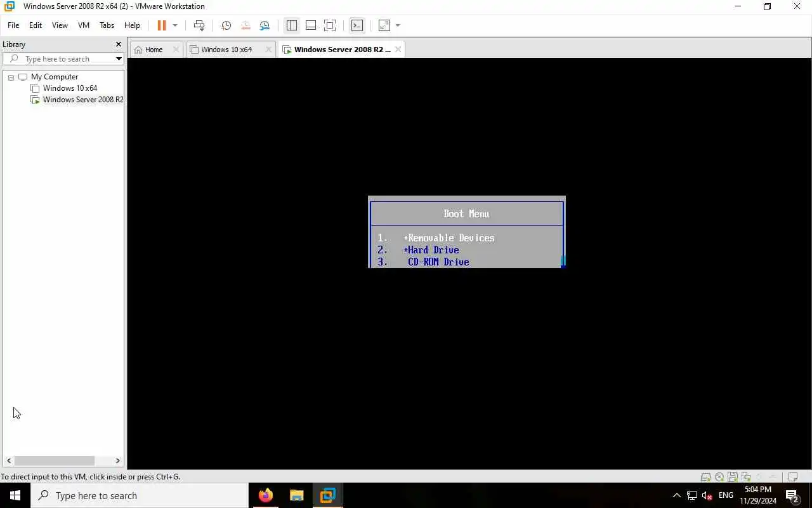This screenshot has width=812, height=508.
Task: Click the network tray icon
Action: click(692, 495)
